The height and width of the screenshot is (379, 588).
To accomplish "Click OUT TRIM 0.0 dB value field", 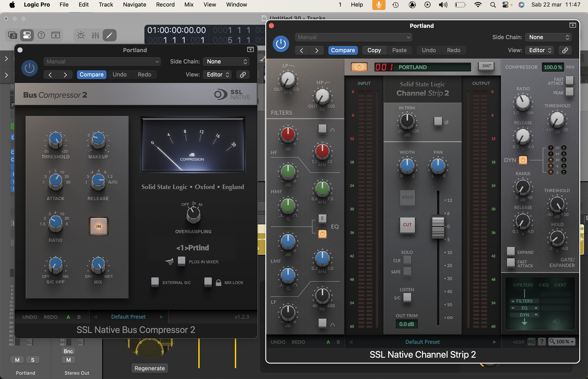I will pos(406,324).
